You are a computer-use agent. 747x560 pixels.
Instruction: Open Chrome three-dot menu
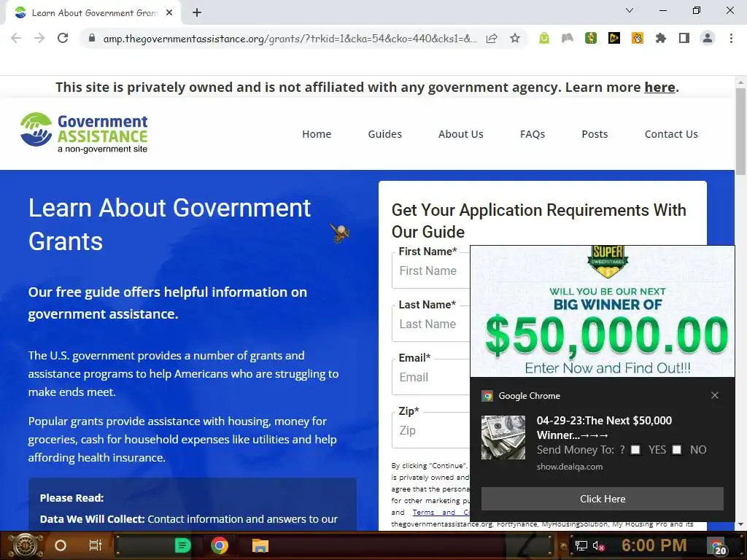(x=731, y=38)
